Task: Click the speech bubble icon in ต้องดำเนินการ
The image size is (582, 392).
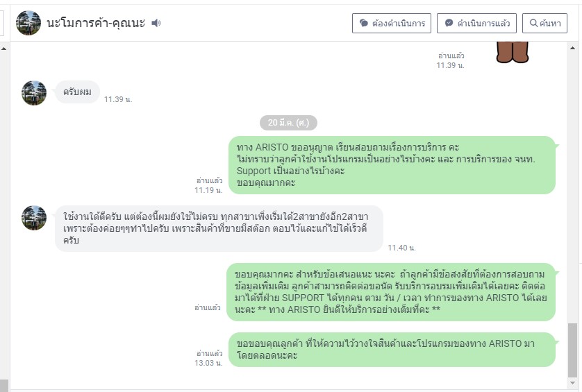Action: 364,23
